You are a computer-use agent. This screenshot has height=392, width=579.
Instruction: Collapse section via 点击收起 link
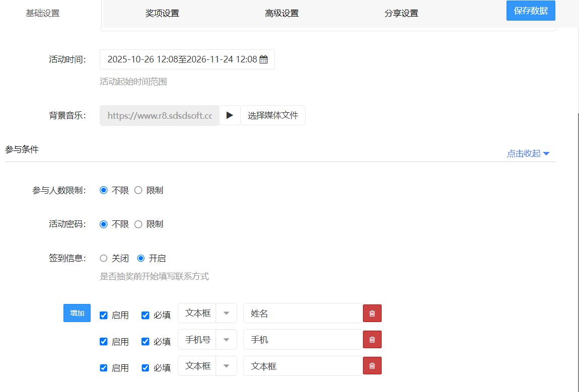point(528,153)
